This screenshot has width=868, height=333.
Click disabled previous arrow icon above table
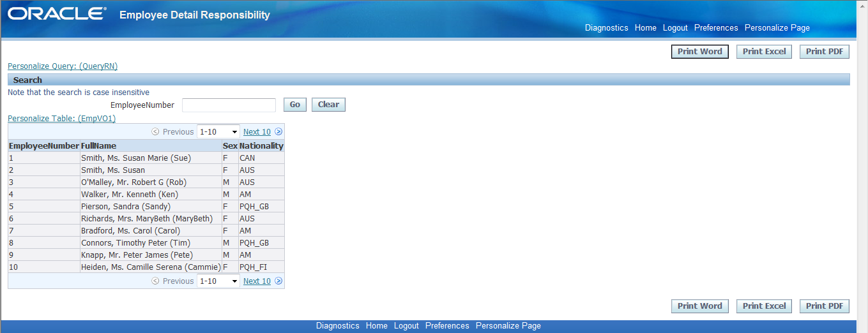pyautogui.click(x=156, y=132)
